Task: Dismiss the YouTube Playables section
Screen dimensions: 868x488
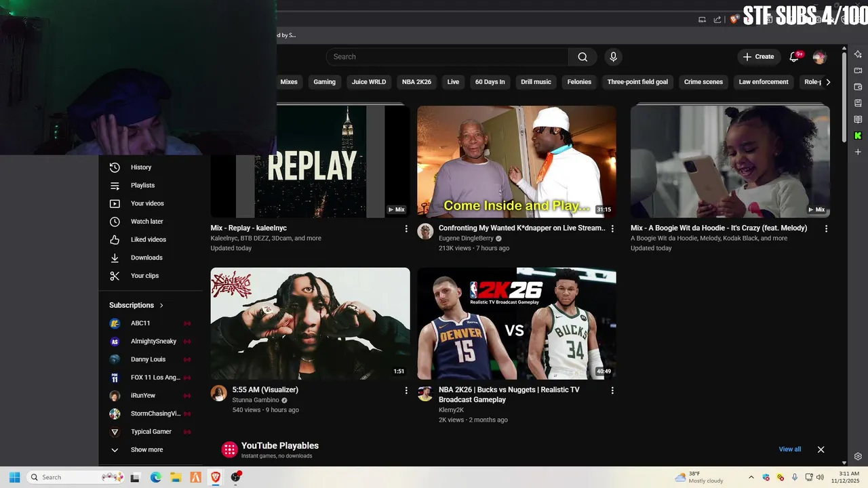Action: coord(821,449)
